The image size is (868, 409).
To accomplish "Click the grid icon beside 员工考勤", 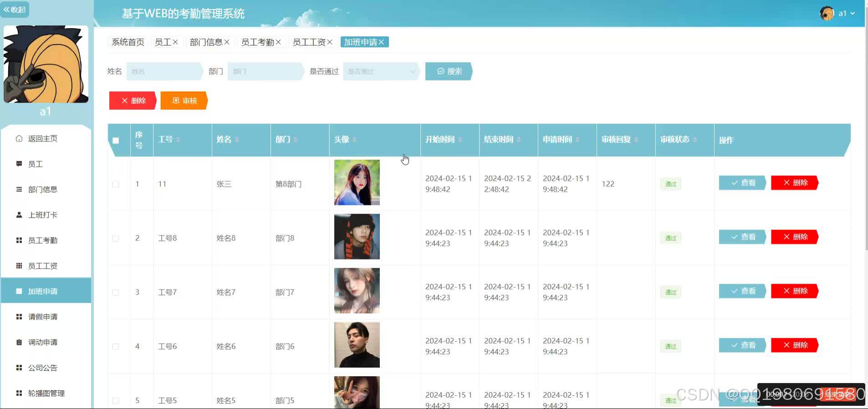I will tap(19, 240).
